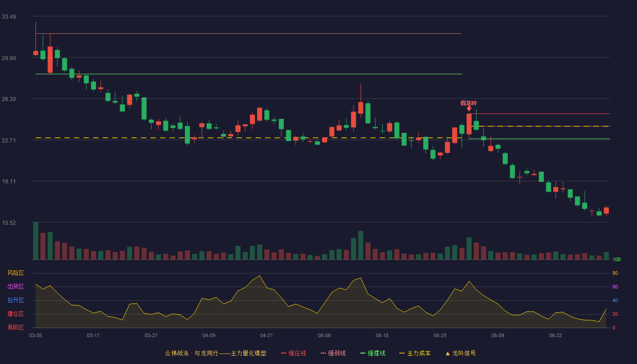Click the chart title 云梯战法 · 与龙同行
This screenshot has width=637, height=364.
[192, 353]
